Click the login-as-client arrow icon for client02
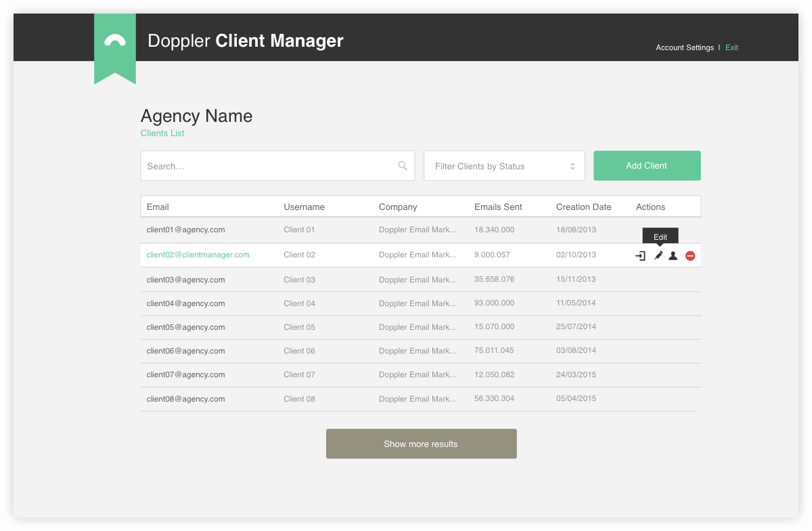 (x=640, y=255)
